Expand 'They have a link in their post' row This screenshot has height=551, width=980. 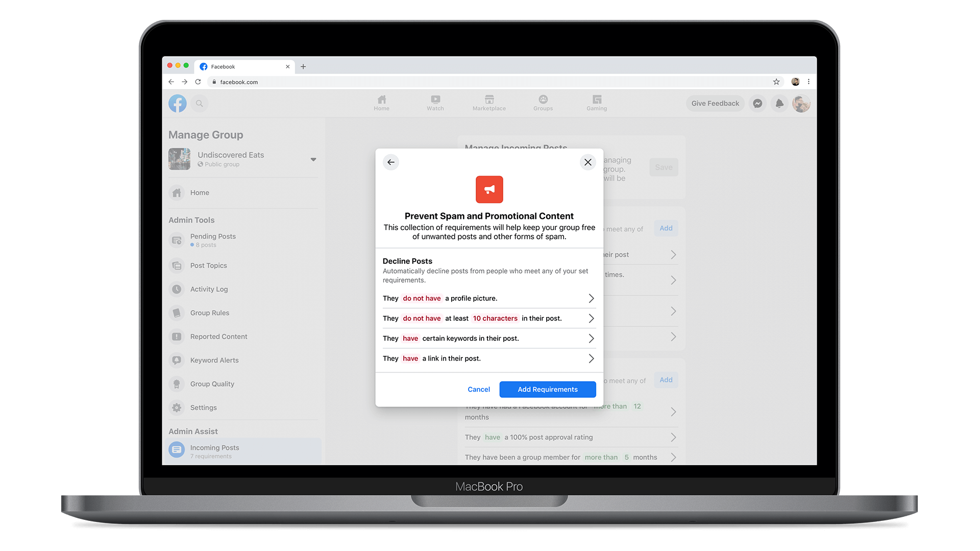click(x=591, y=358)
